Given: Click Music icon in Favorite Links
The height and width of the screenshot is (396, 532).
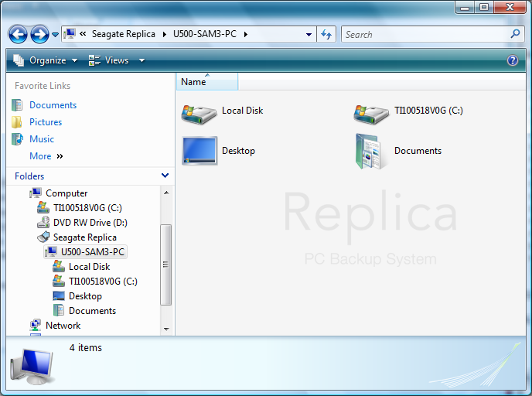Looking at the screenshot, I should 17,138.
